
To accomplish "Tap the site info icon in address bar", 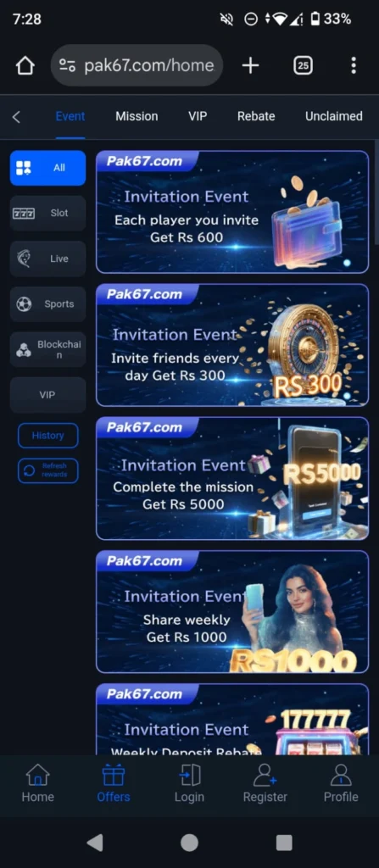I will coord(68,66).
